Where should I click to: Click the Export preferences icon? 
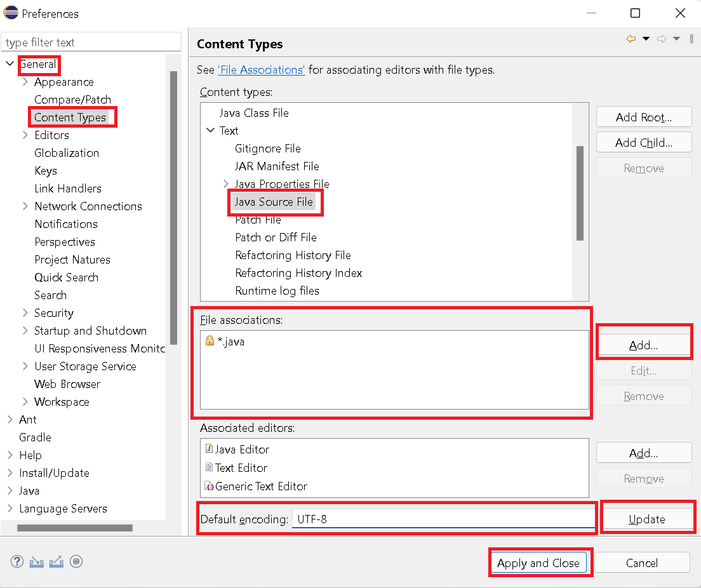coord(57,561)
